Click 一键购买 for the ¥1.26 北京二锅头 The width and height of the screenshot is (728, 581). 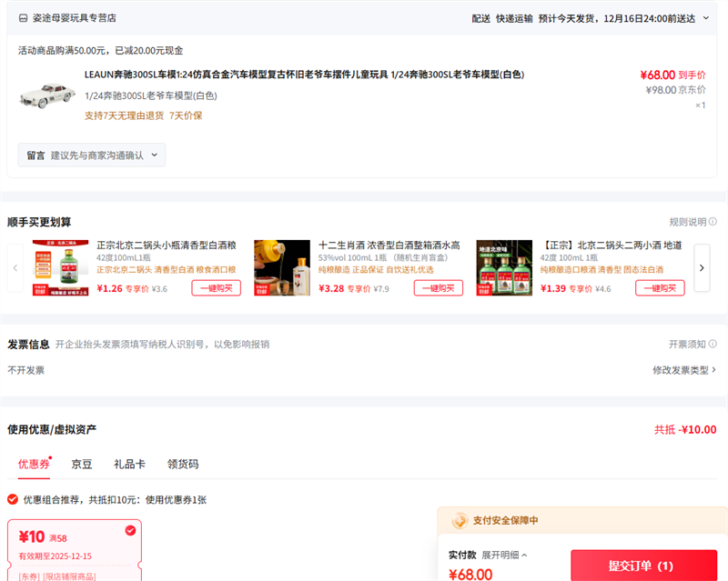coord(216,288)
